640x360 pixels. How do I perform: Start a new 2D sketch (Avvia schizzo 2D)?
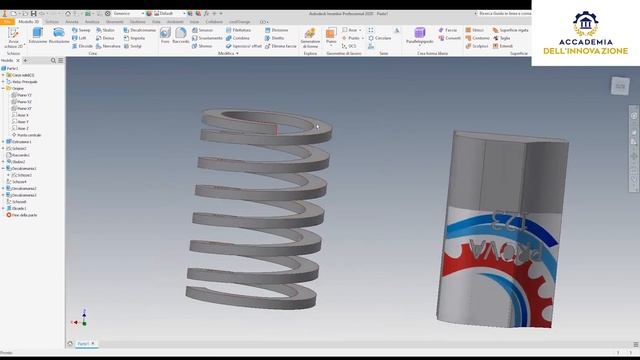click(x=13, y=38)
